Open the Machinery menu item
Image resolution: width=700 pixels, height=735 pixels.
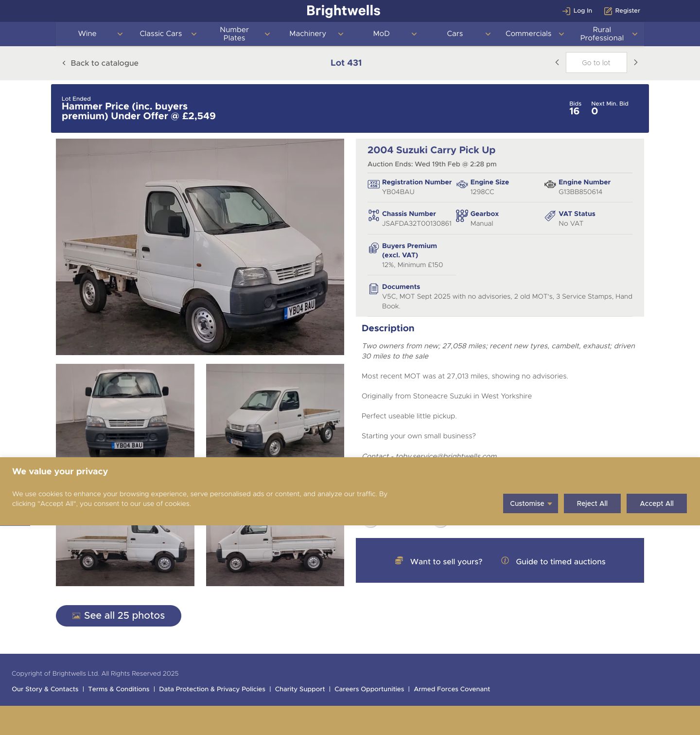pyautogui.click(x=308, y=34)
